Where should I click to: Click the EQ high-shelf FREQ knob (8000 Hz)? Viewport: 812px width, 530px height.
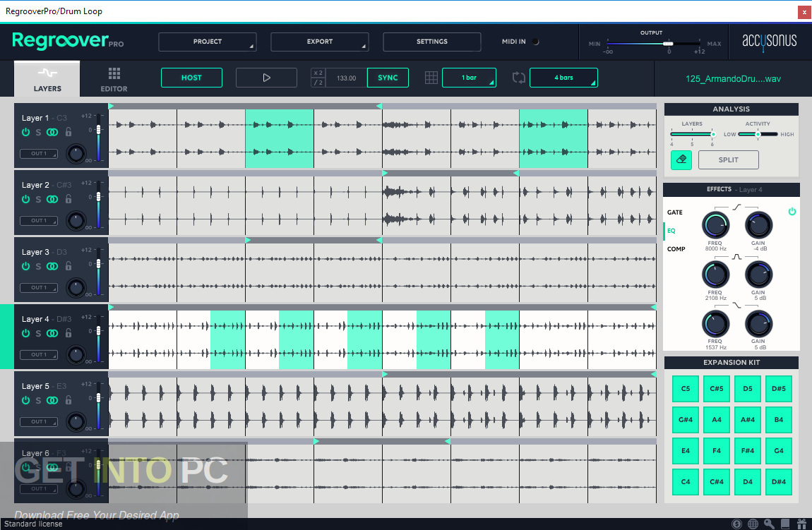pyautogui.click(x=715, y=226)
